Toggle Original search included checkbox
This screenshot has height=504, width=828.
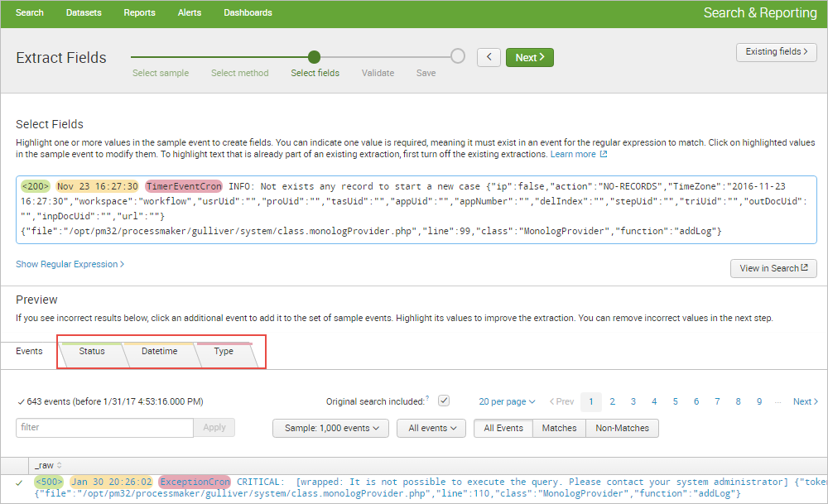tap(444, 401)
